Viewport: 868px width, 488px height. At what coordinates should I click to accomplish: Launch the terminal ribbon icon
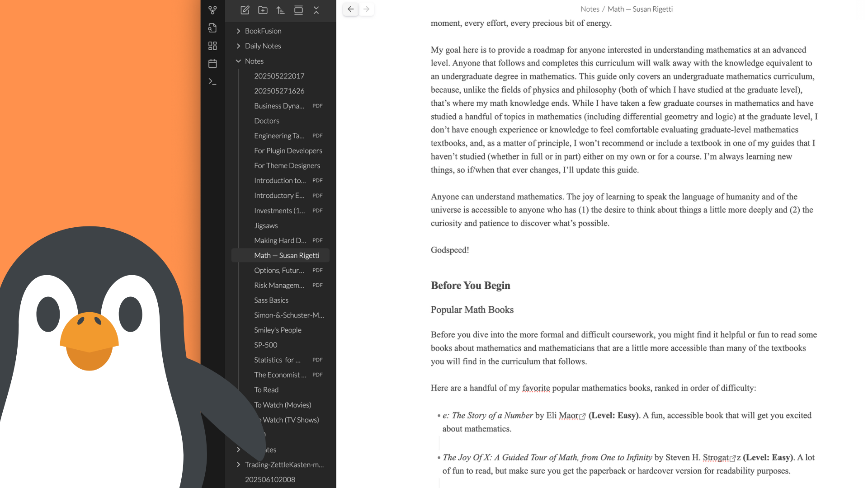(x=212, y=81)
